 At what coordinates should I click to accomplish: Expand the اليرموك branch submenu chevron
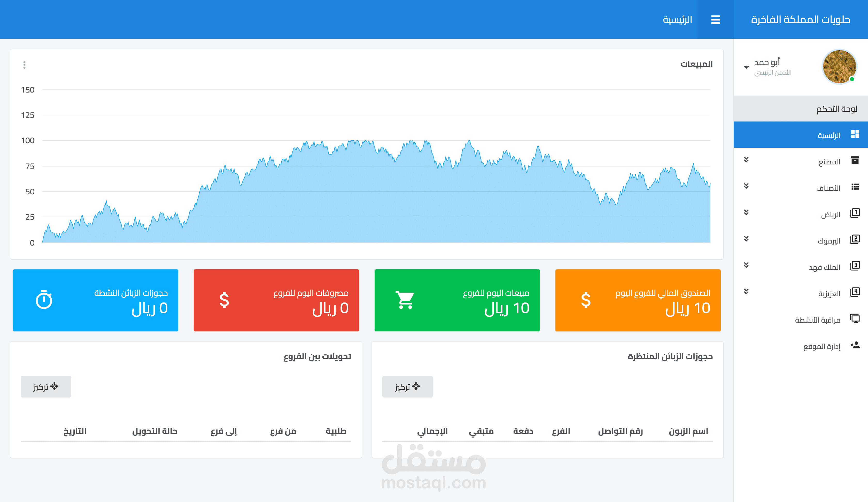pos(746,239)
